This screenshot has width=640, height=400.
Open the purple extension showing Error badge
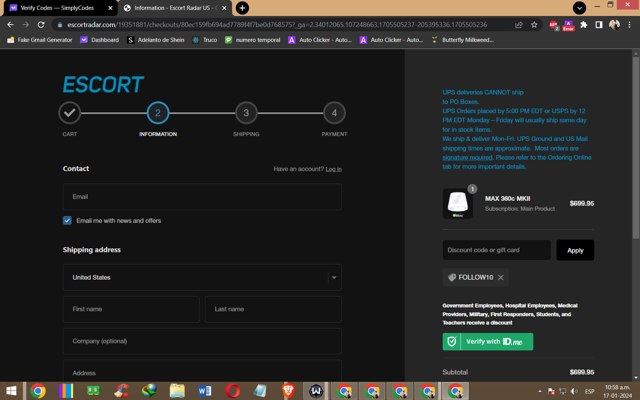[568, 25]
